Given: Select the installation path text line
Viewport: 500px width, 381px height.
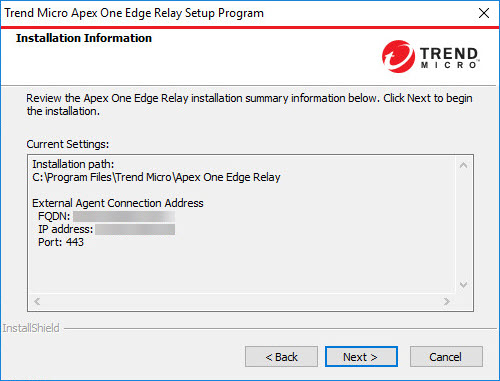Looking at the screenshot, I should 156,177.
